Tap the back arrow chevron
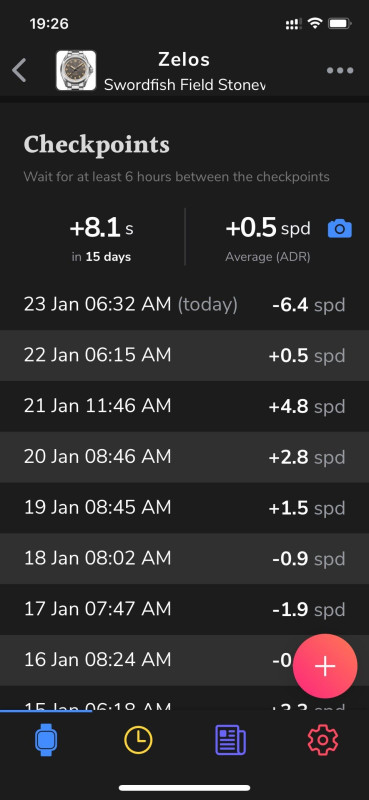This screenshot has height=800, width=369. [19, 70]
